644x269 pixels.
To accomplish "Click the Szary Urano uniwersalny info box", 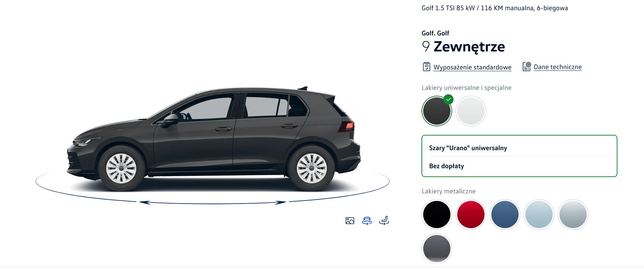I will (519, 156).
